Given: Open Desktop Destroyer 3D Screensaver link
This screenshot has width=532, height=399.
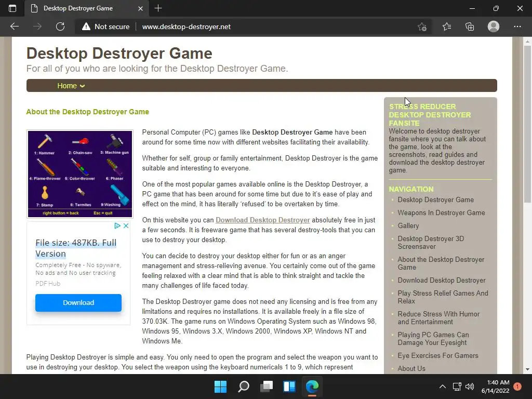Looking at the screenshot, I should tap(431, 243).
